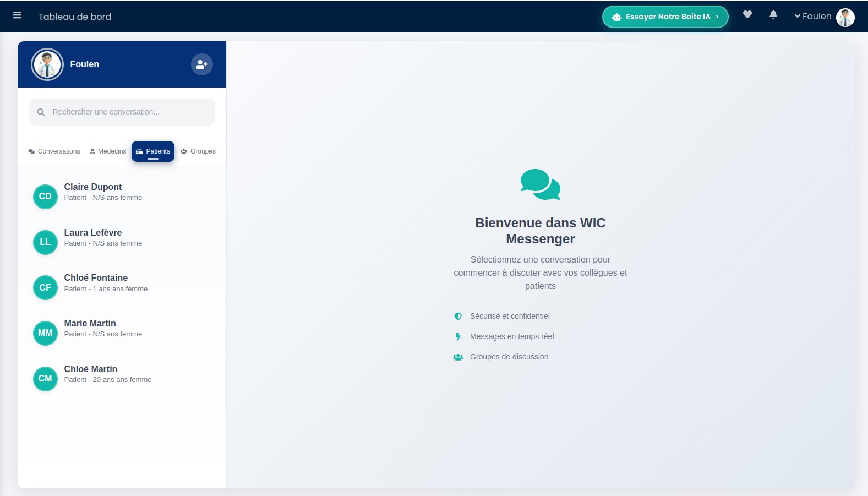The width and height of the screenshot is (868, 496).
Task: Click the top-right doctor avatar
Action: (845, 17)
